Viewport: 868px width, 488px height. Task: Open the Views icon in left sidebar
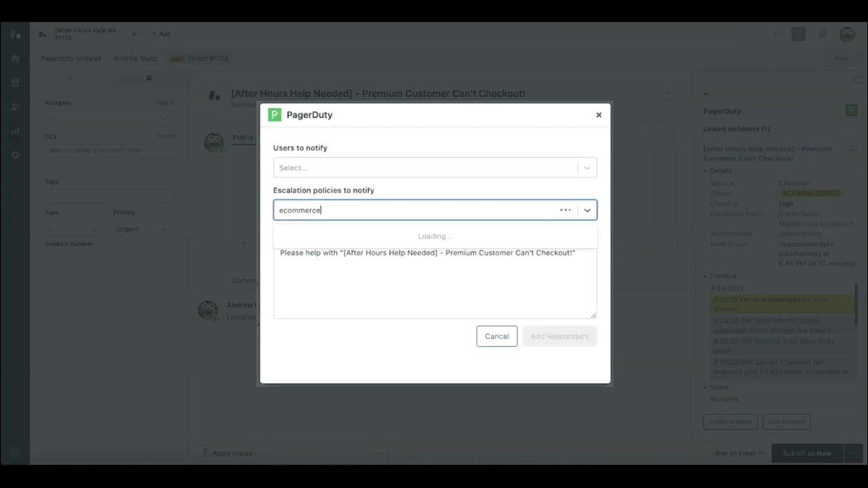click(15, 82)
